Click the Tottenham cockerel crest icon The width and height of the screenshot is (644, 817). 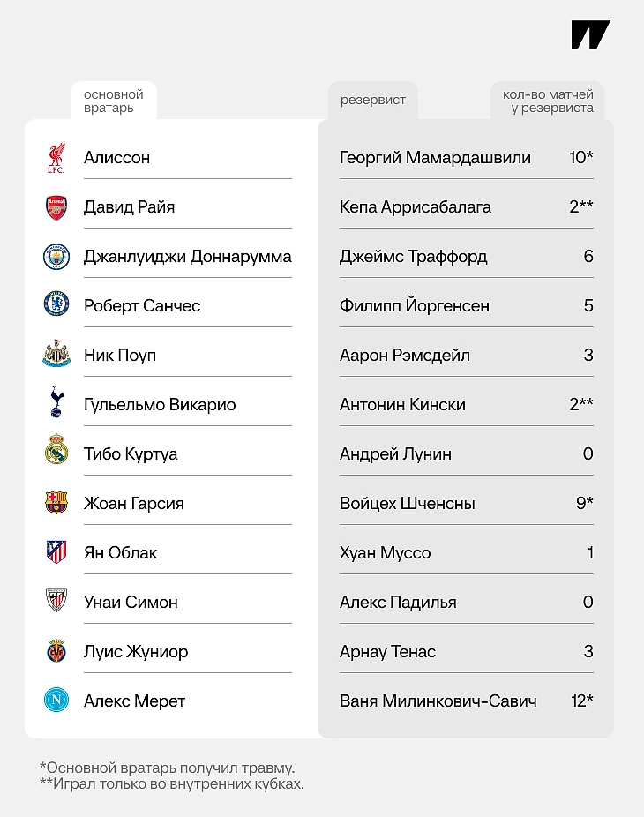56,404
